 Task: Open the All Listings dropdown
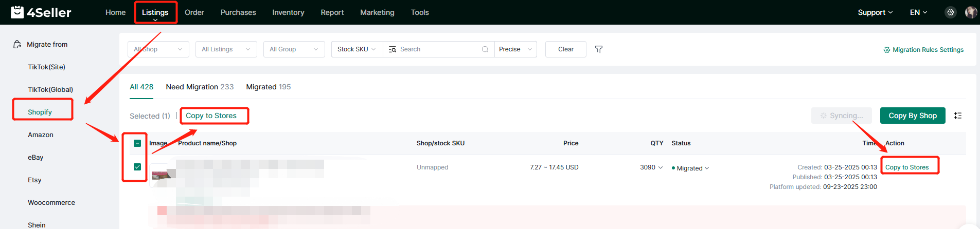pos(226,49)
